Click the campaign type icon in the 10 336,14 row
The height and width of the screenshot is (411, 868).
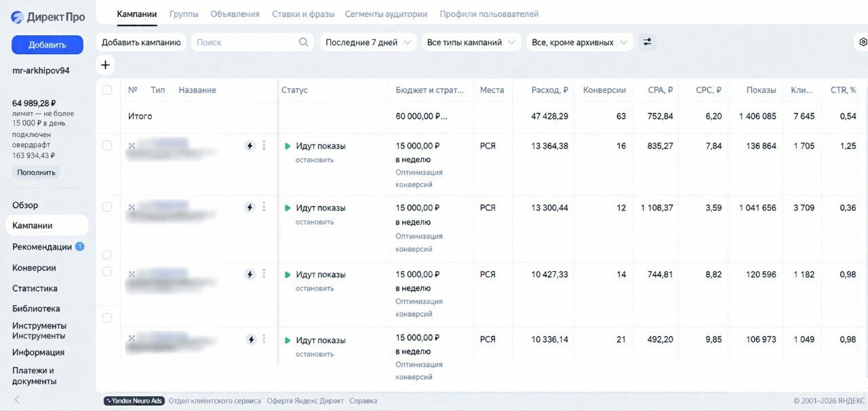coord(132,339)
